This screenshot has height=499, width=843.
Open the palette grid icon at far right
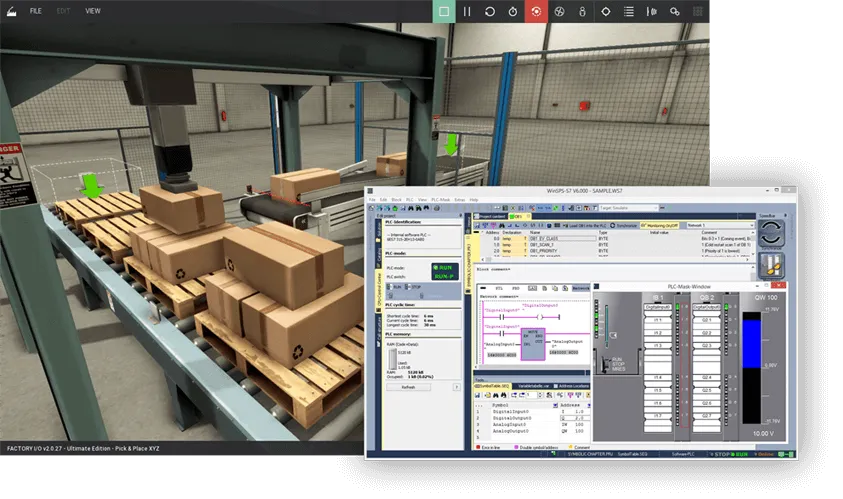[x=698, y=11]
